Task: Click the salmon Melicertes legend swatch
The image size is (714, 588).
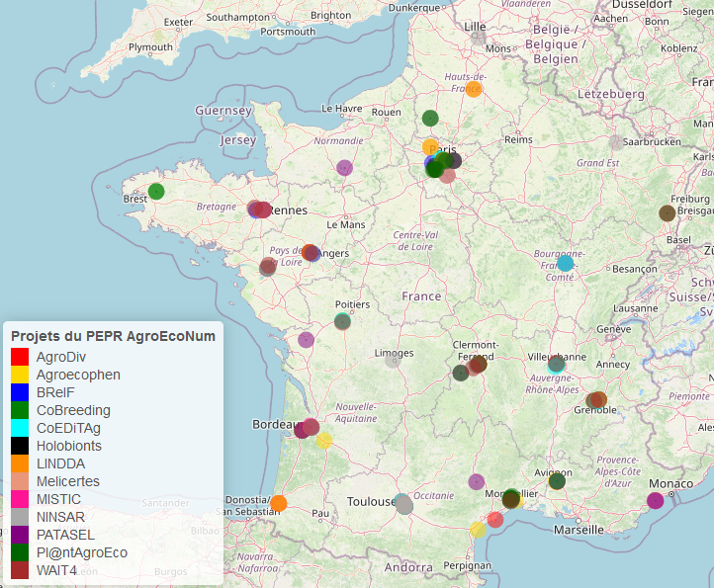Action: coord(20,481)
